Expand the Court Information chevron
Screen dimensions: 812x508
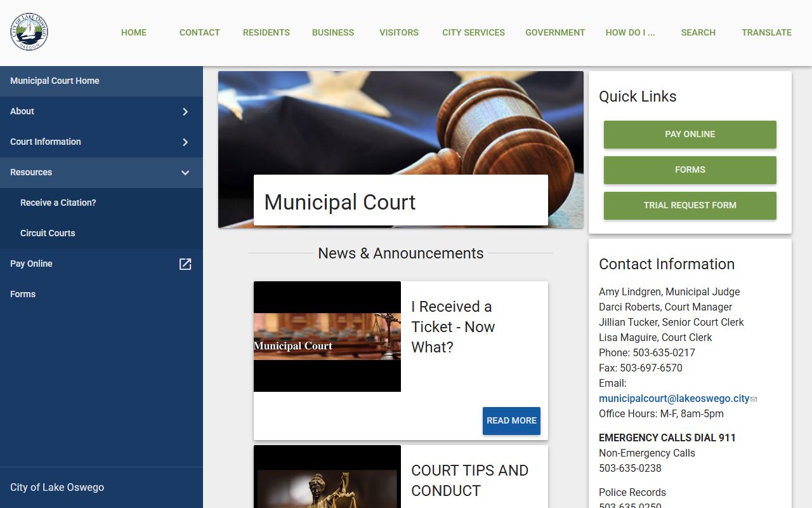185,142
